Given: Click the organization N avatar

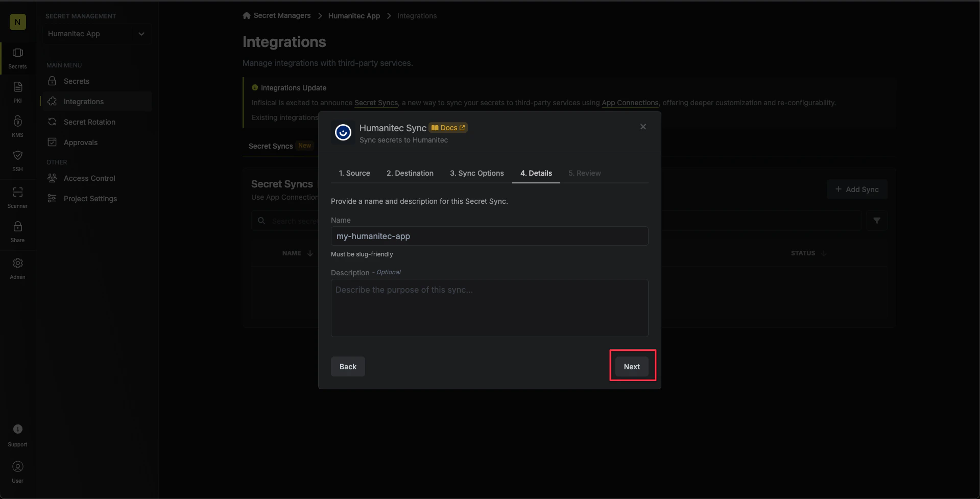Looking at the screenshot, I should (18, 22).
